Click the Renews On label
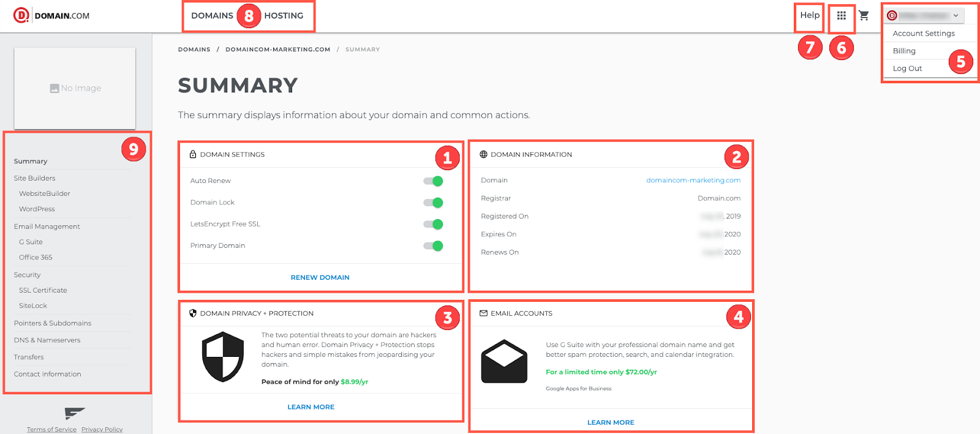Image resolution: width=980 pixels, height=434 pixels. (x=500, y=252)
